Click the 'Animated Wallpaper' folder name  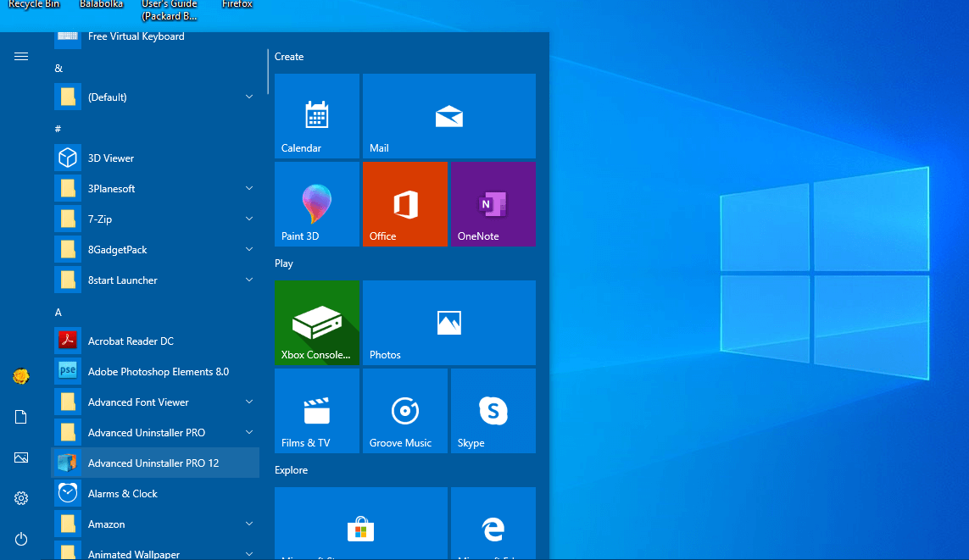133,554
